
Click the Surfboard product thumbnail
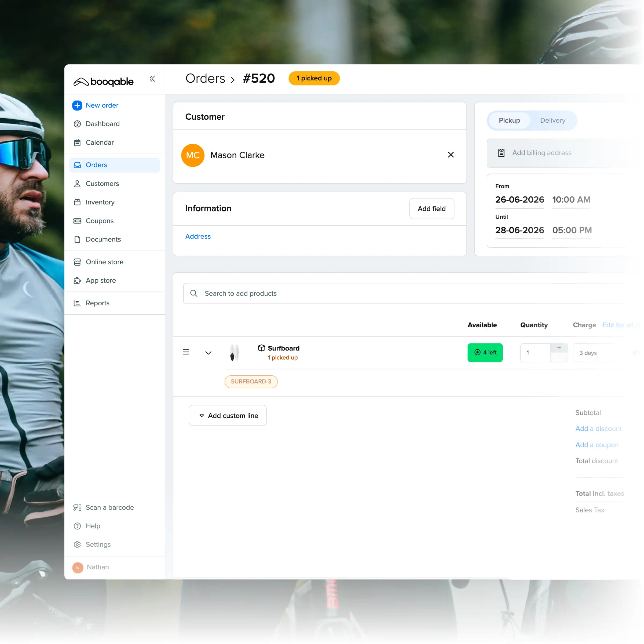pos(235,353)
